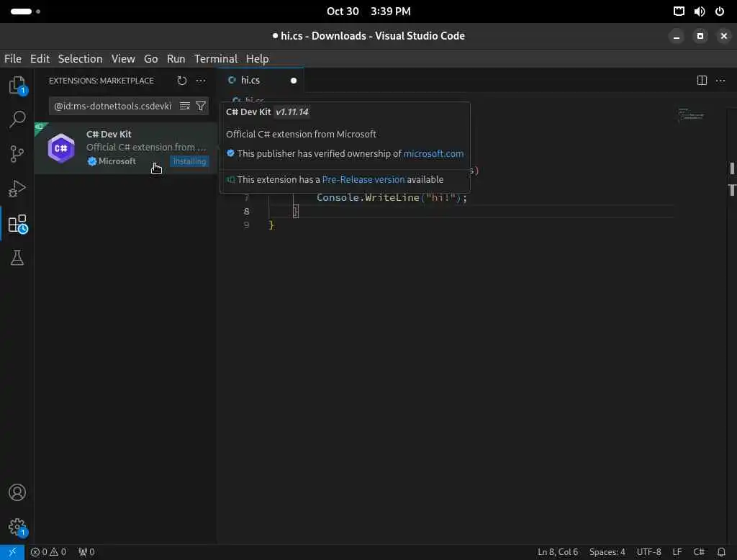The image size is (737, 560).
Task: Open the system power menu
Action: pyautogui.click(x=720, y=12)
